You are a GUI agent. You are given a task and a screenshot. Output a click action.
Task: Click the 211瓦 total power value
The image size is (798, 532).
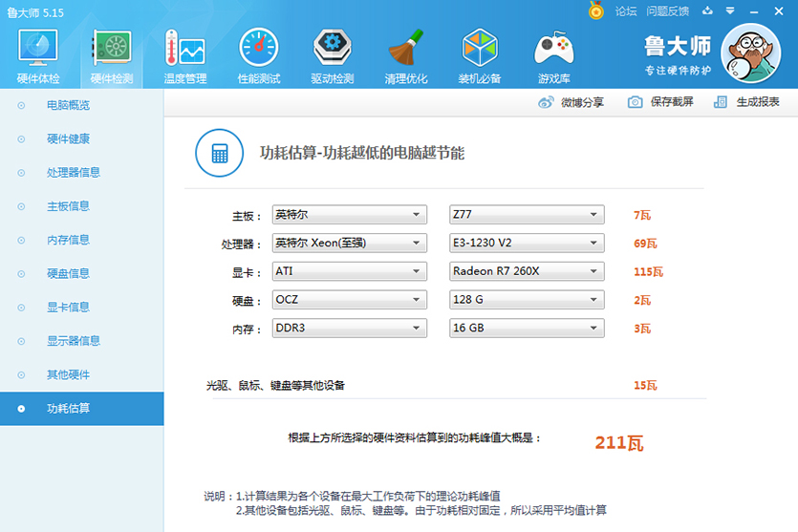point(619,443)
